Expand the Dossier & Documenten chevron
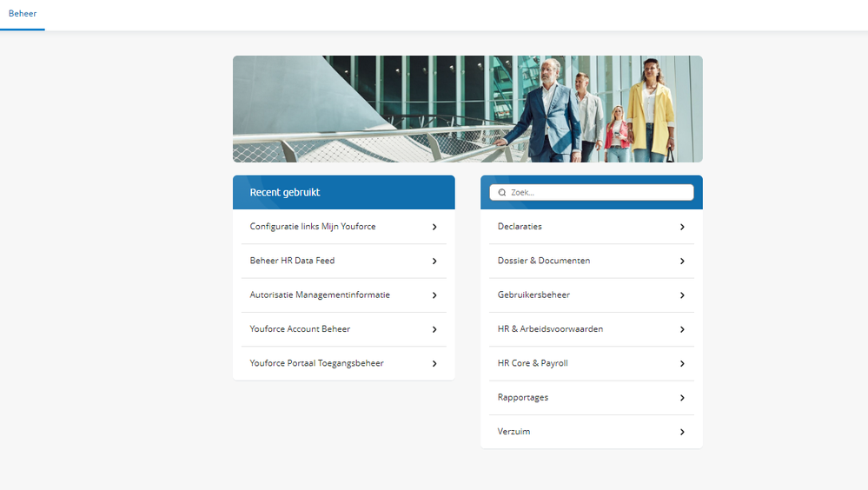This screenshot has height=490, width=868. click(682, 262)
